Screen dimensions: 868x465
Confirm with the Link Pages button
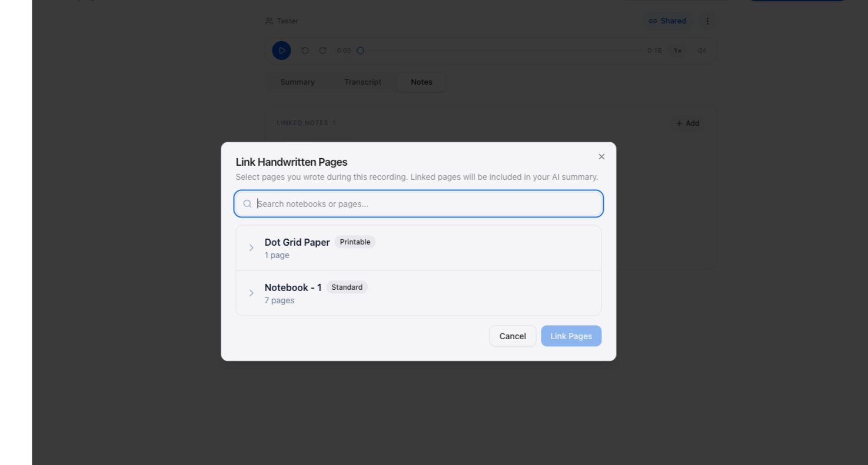(571, 336)
